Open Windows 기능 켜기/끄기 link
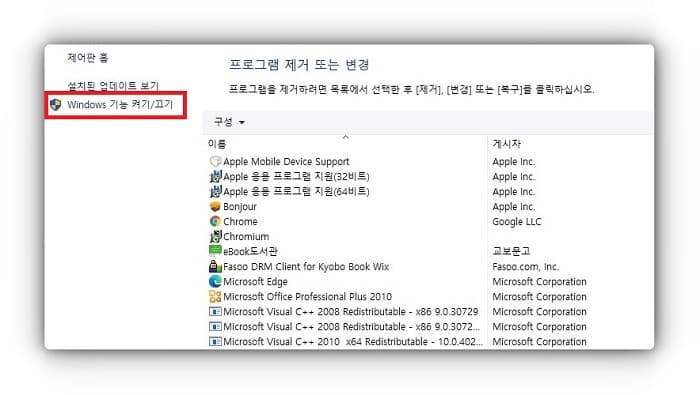 [x=120, y=104]
